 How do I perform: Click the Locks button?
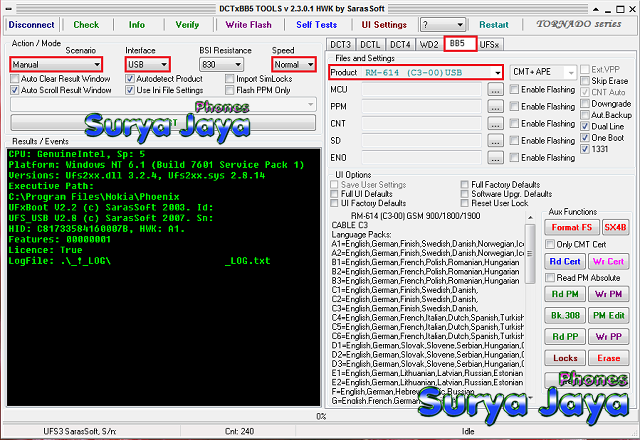pos(565,358)
